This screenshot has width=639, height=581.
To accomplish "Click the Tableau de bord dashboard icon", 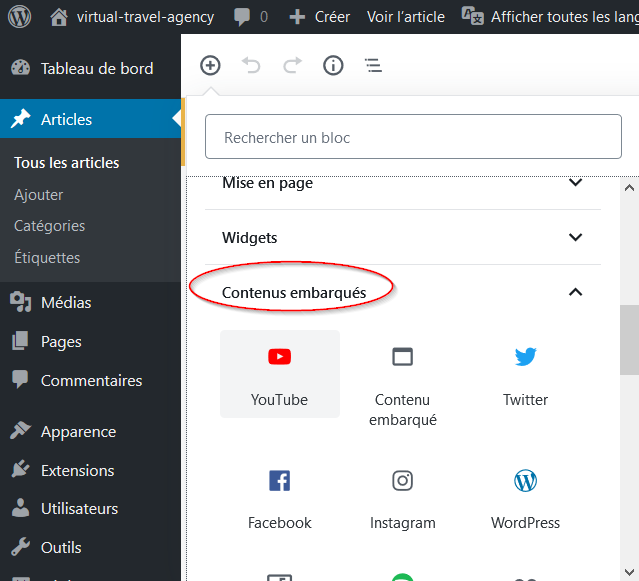I will click(x=20, y=68).
